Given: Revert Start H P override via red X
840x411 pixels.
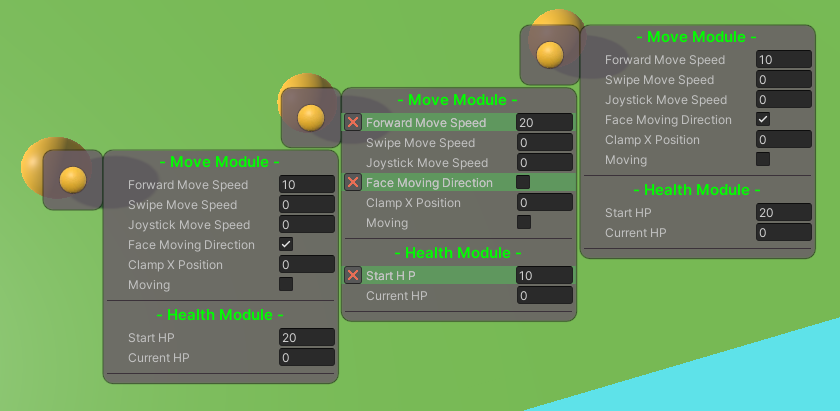Looking at the screenshot, I should tap(352, 275).
